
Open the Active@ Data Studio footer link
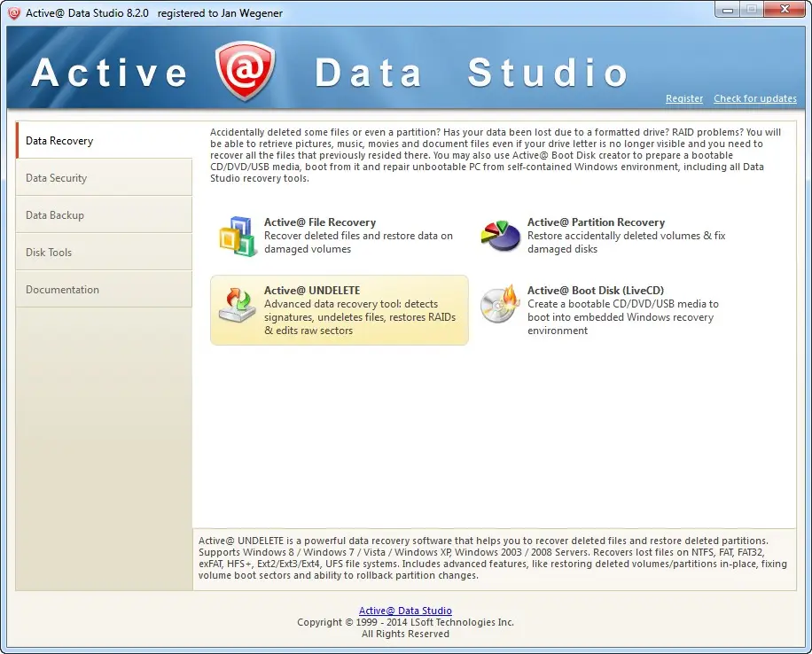(405, 611)
